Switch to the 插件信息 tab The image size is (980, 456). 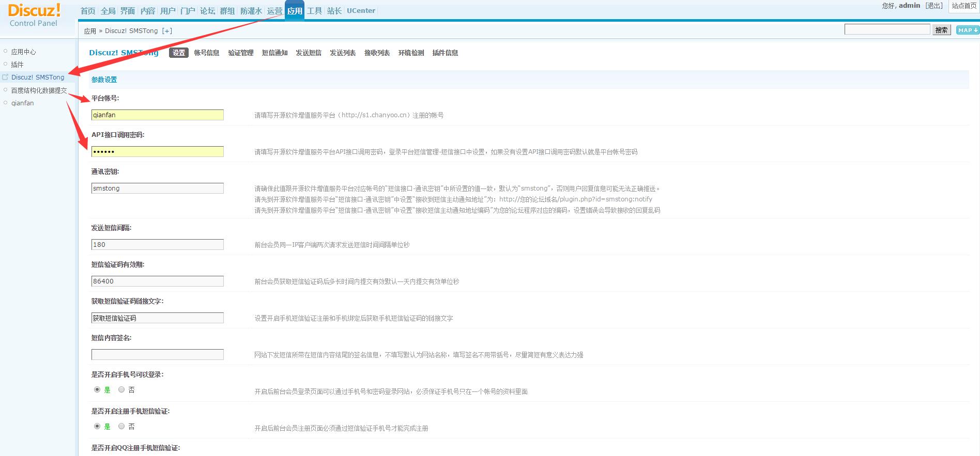click(x=445, y=53)
